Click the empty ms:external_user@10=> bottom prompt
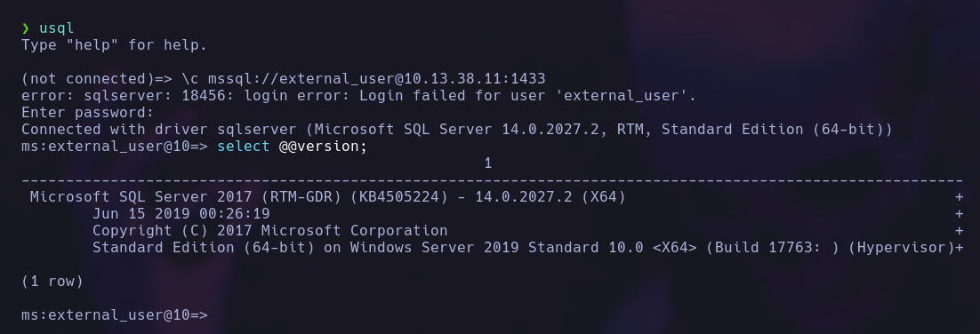This screenshot has width=980, height=334. click(x=115, y=314)
